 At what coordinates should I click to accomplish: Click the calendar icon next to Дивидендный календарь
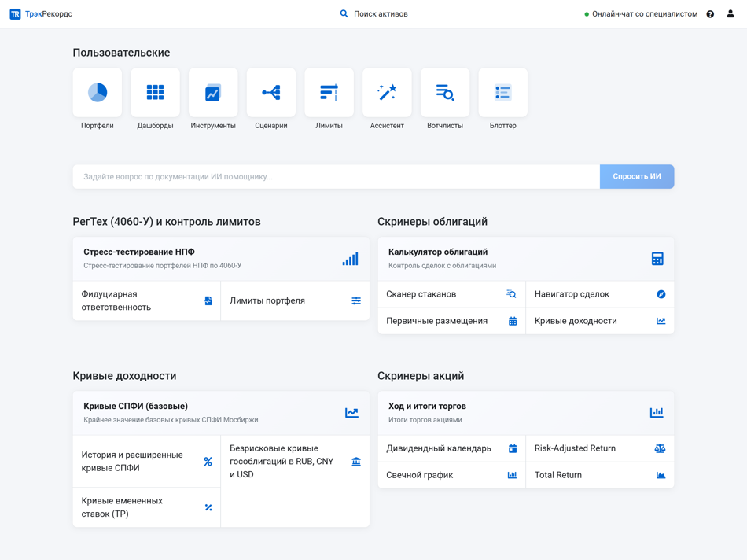[x=513, y=448]
